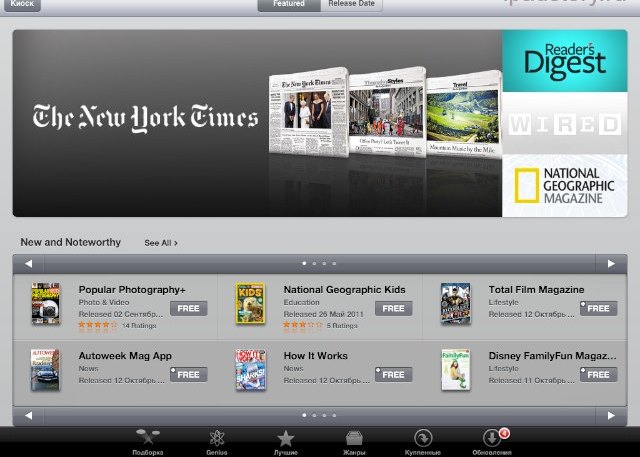Open the National Geographic Kids title

pyautogui.click(x=344, y=290)
